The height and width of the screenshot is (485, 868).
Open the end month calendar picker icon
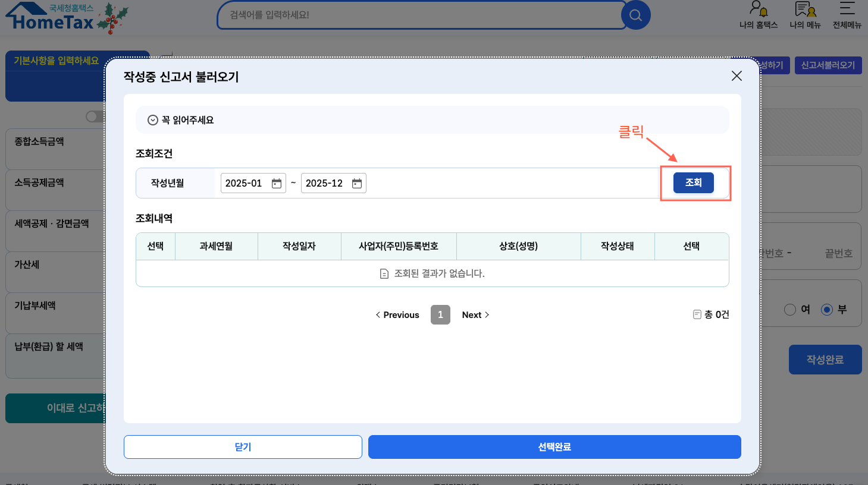click(x=357, y=184)
